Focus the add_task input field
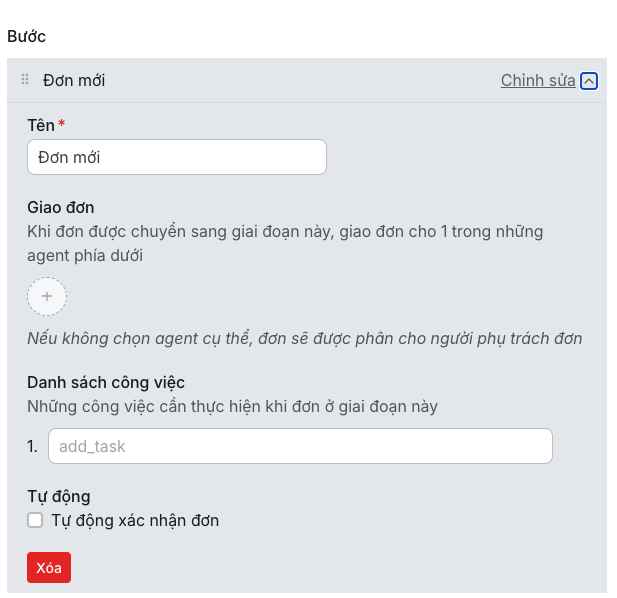 (300, 446)
